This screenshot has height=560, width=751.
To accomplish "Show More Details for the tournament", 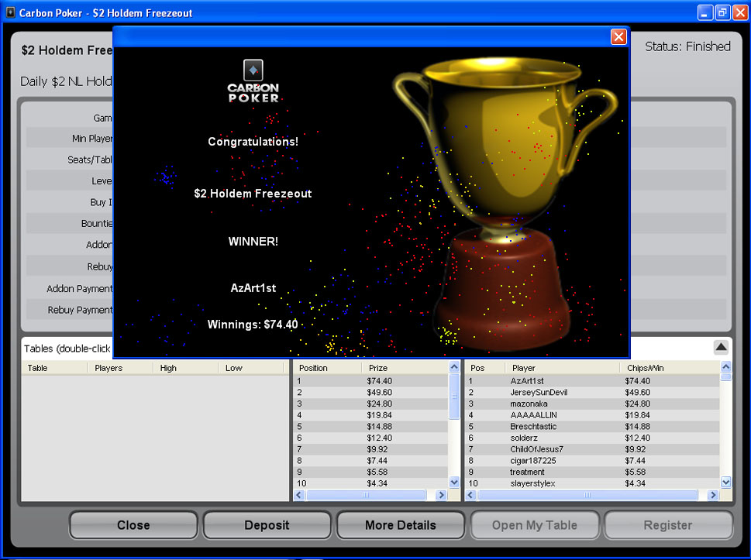I will [401, 525].
